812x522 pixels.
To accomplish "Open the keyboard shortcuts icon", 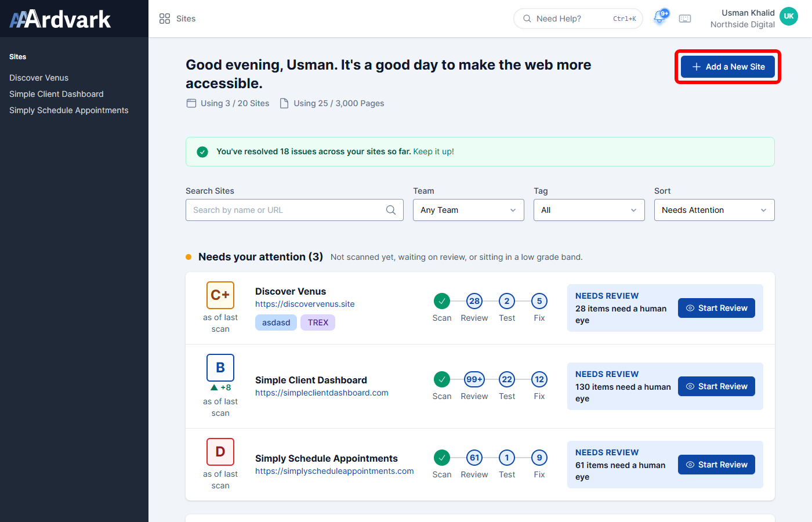I will tap(685, 19).
